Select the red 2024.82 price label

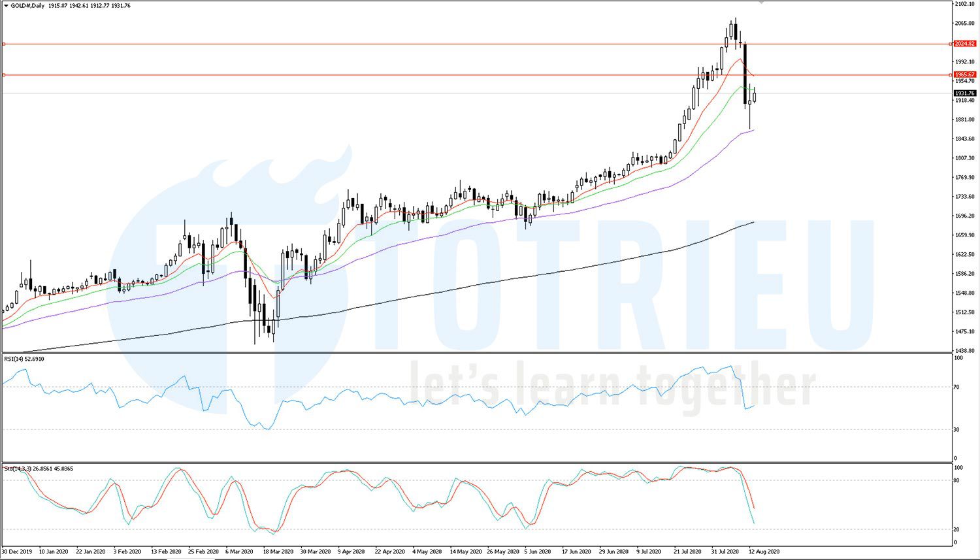click(965, 44)
